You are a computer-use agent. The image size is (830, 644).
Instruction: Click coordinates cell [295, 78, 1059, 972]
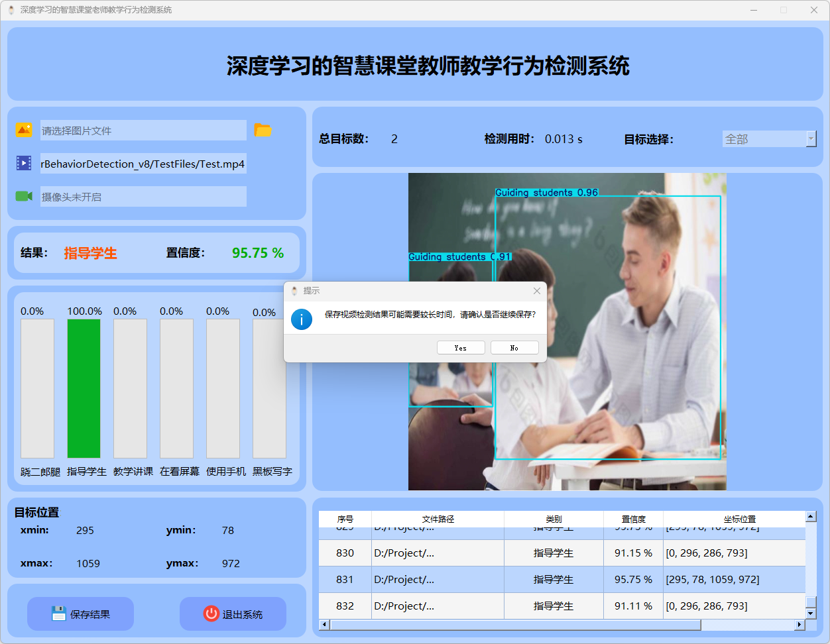click(x=735, y=579)
